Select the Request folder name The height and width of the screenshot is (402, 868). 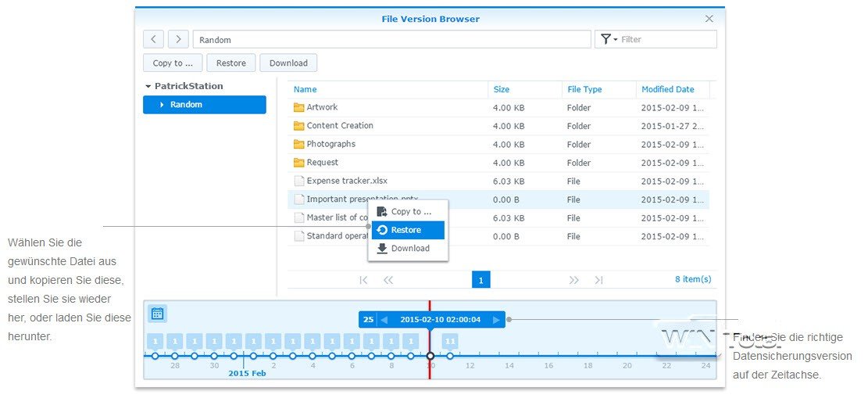click(323, 163)
